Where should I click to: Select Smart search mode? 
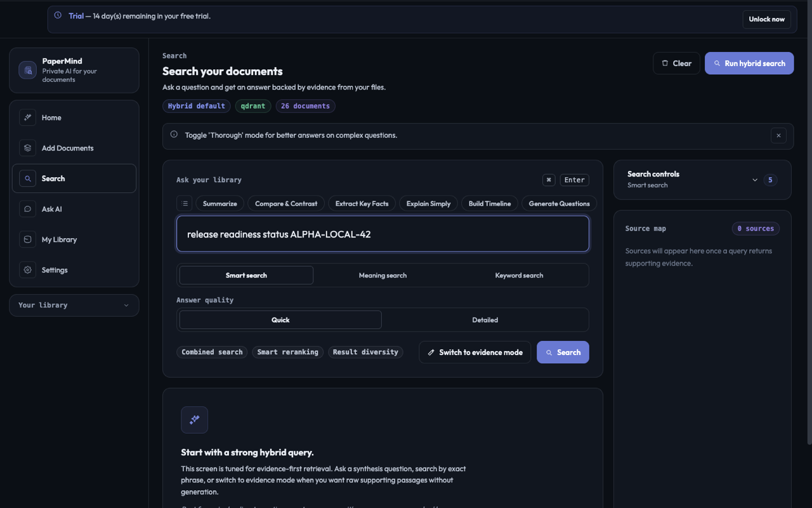[246, 275]
